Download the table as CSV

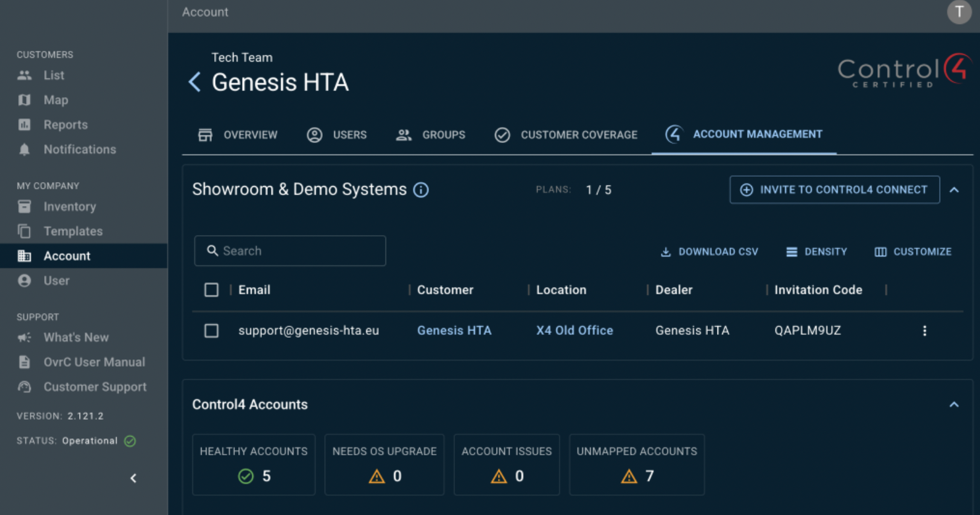(x=709, y=251)
